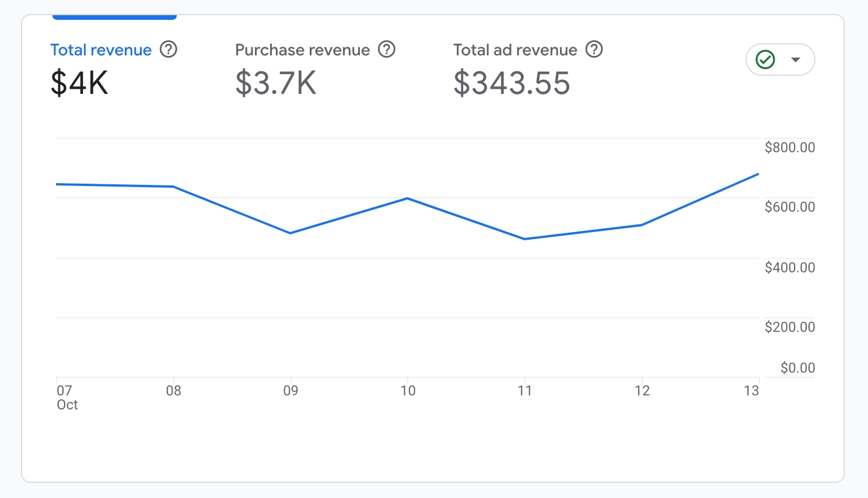This screenshot has height=498, width=868.
Task: Click help icon beside Purchase revenue
Action: coord(387,50)
